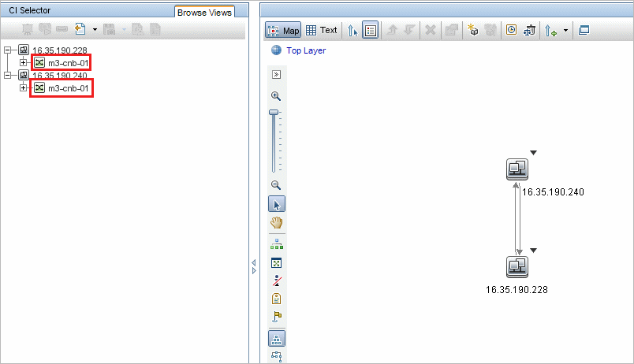The image size is (634, 364).
Task: Click the grayed-out document icon in CI toolbar
Action: (x=155, y=29)
